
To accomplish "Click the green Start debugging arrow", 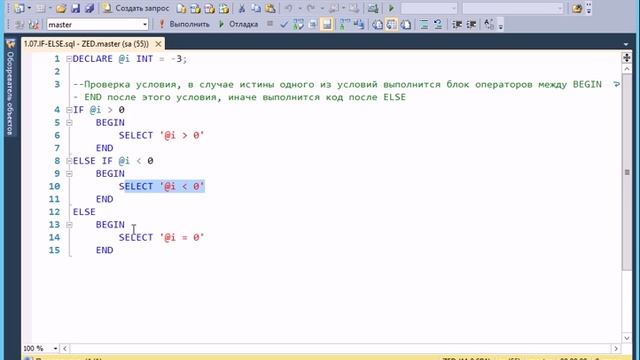I will tap(391, 8).
